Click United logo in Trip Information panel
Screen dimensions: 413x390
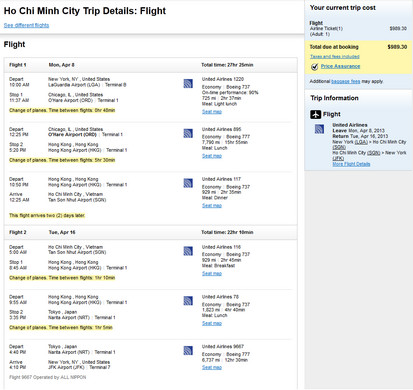coord(319,129)
